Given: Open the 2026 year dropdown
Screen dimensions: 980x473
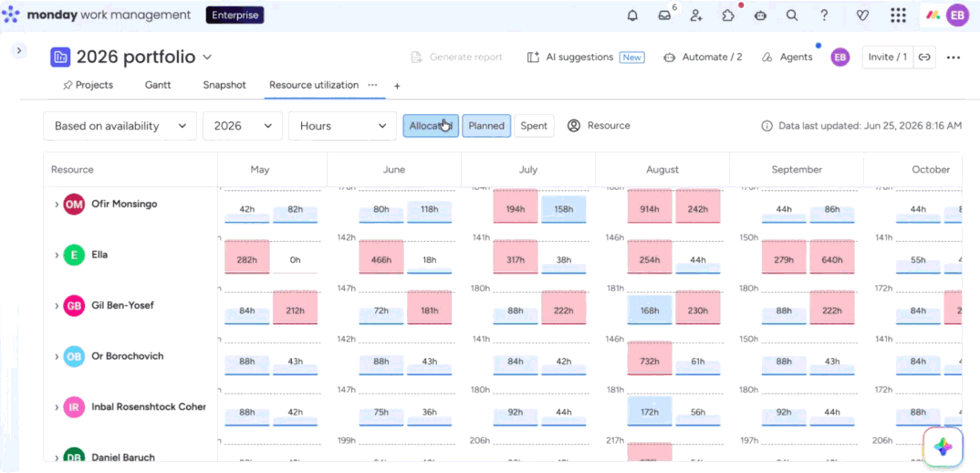Looking at the screenshot, I should pos(243,126).
